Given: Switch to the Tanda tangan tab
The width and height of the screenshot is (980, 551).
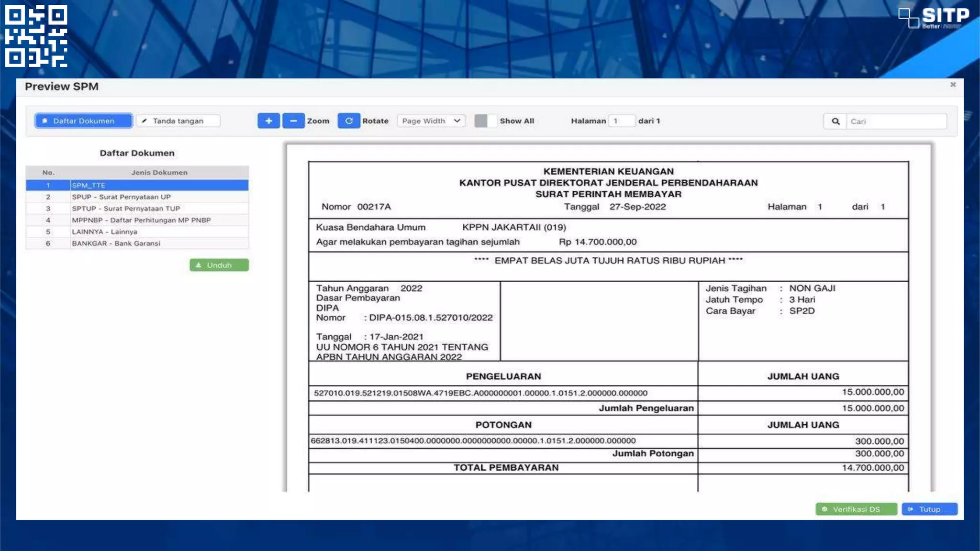Looking at the screenshot, I should (x=178, y=121).
